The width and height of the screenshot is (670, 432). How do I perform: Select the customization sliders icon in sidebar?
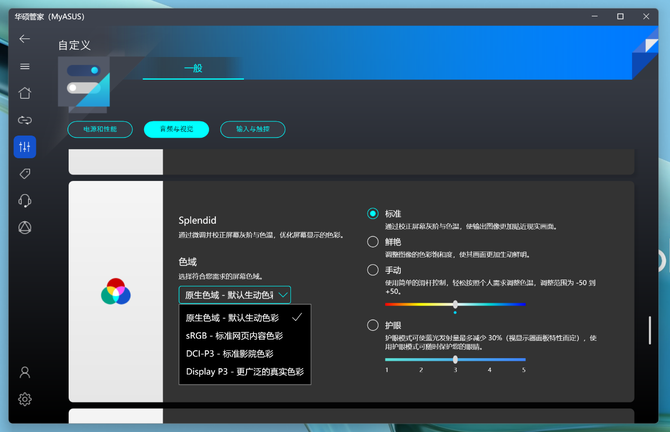(25, 147)
